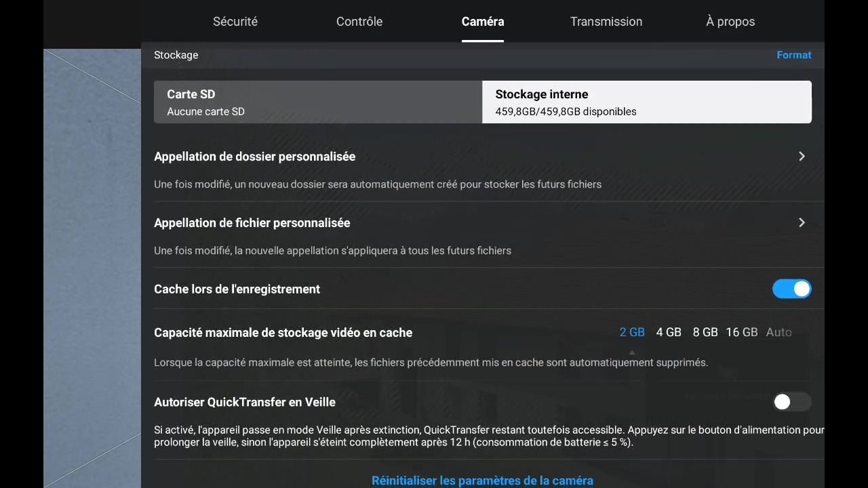Click the Format link for storage
This screenshot has height=488, width=868.
[794, 55]
